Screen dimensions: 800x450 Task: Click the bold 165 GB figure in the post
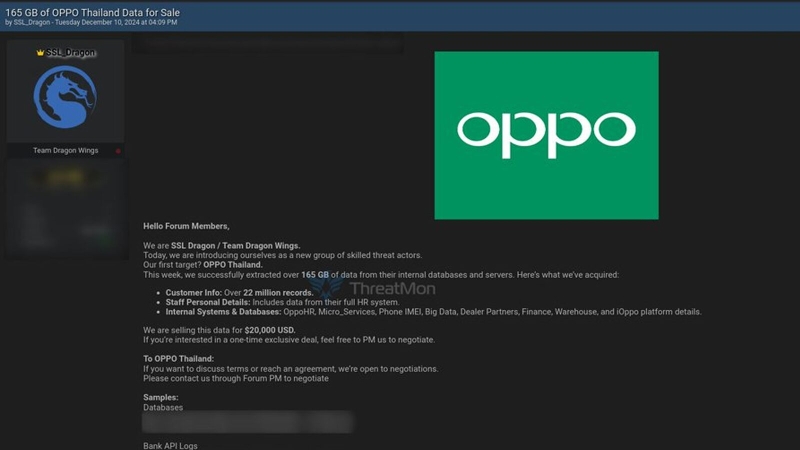coord(315,274)
